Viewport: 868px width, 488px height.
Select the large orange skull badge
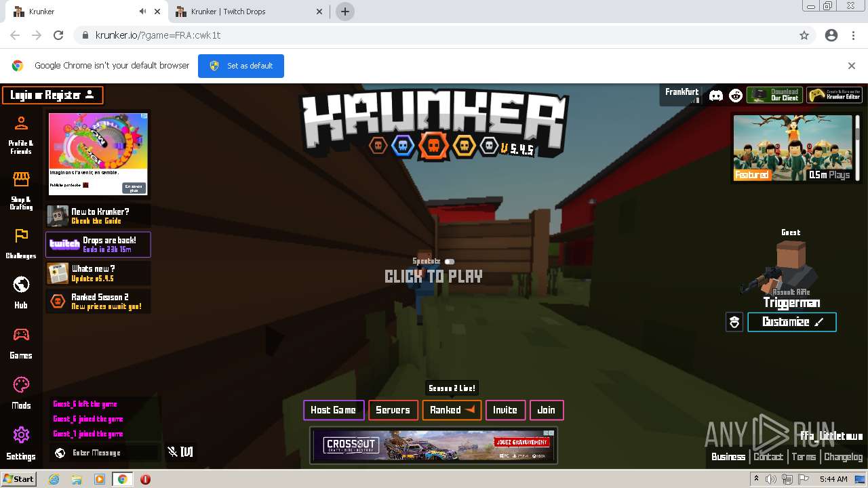pos(433,146)
